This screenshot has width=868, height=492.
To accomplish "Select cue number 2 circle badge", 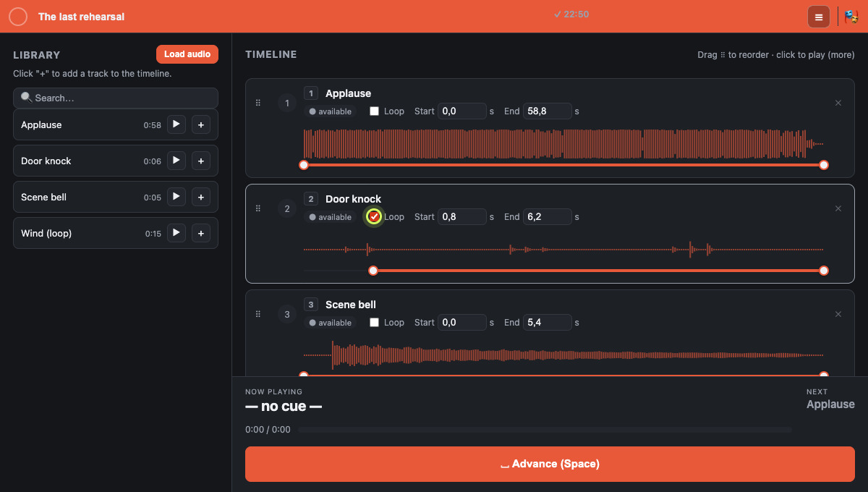I will 287,209.
